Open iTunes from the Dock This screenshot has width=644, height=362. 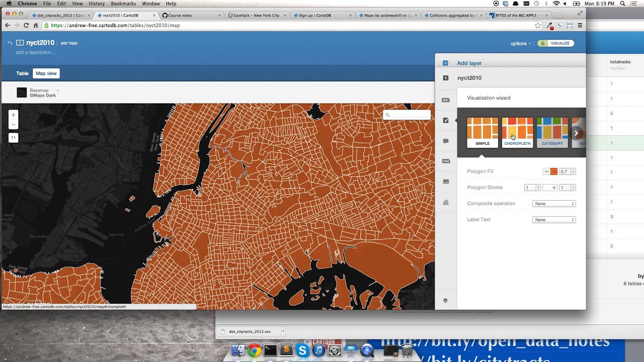tap(318, 350)
